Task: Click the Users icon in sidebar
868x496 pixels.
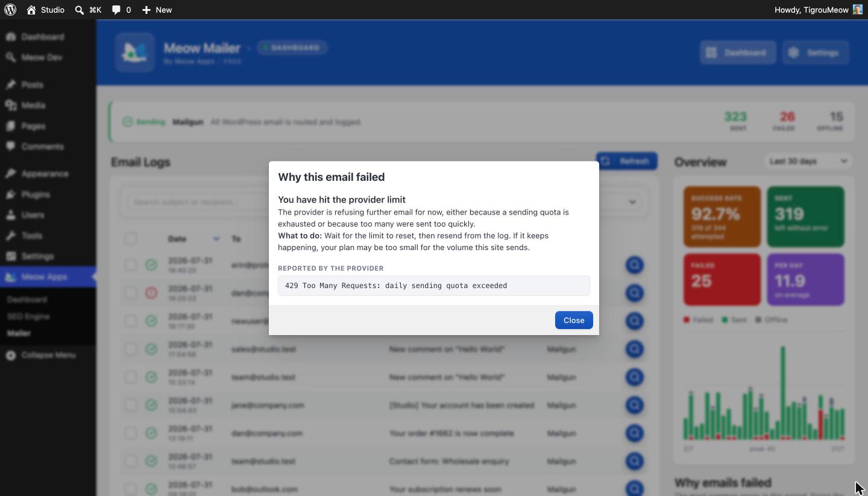Action: [11, 215]
